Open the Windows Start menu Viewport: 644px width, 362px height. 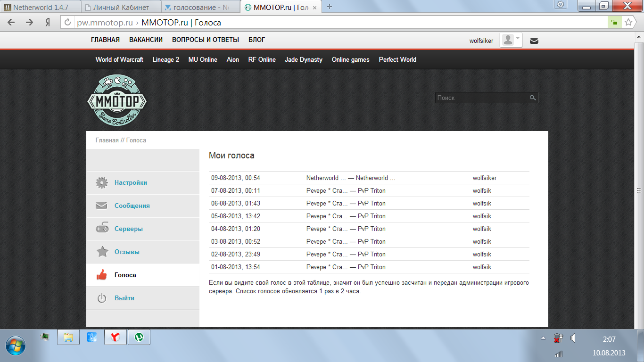pos(16,346)
